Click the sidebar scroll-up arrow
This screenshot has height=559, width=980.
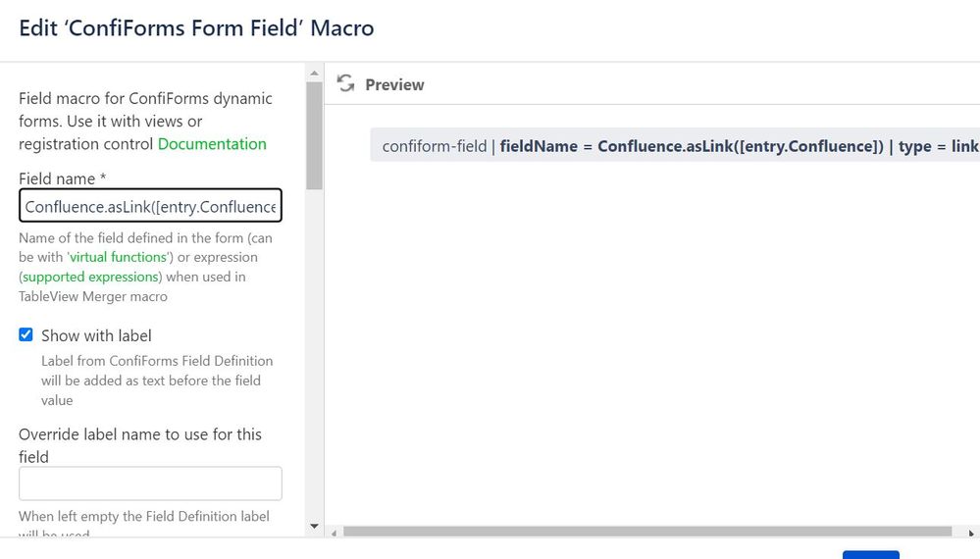click(314, 74)
